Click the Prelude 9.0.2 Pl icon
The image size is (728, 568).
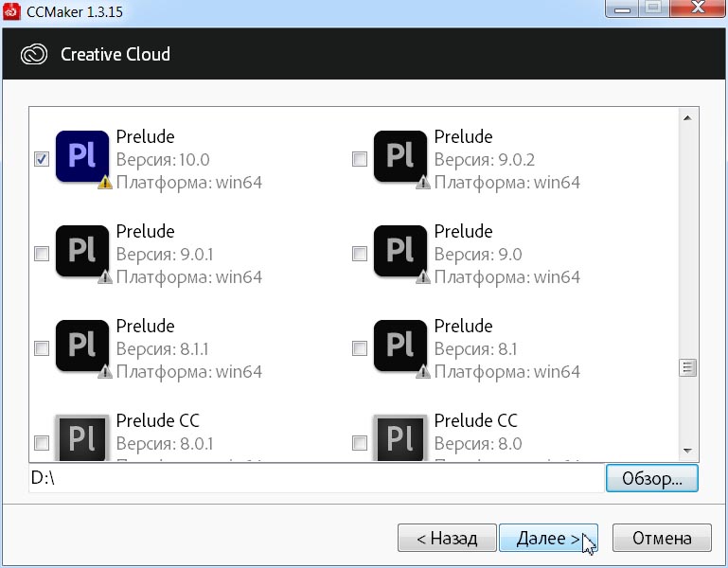pos(400,156)
